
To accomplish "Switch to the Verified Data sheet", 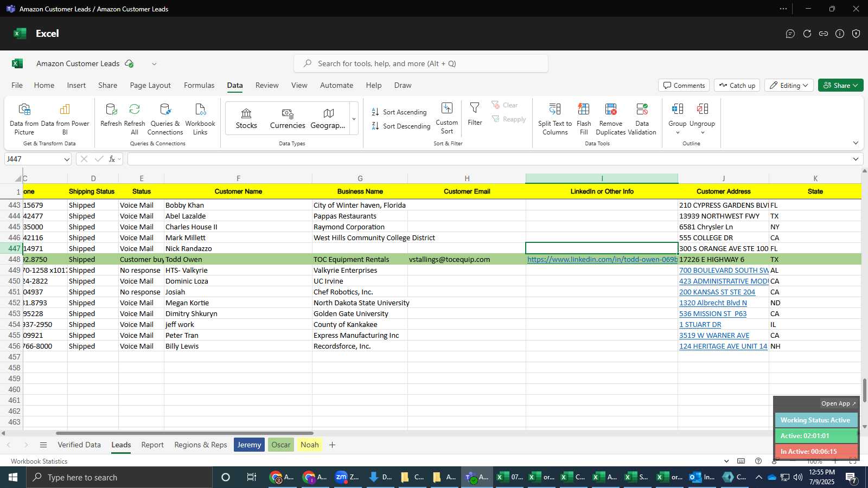I will click(x=79, y=445).
